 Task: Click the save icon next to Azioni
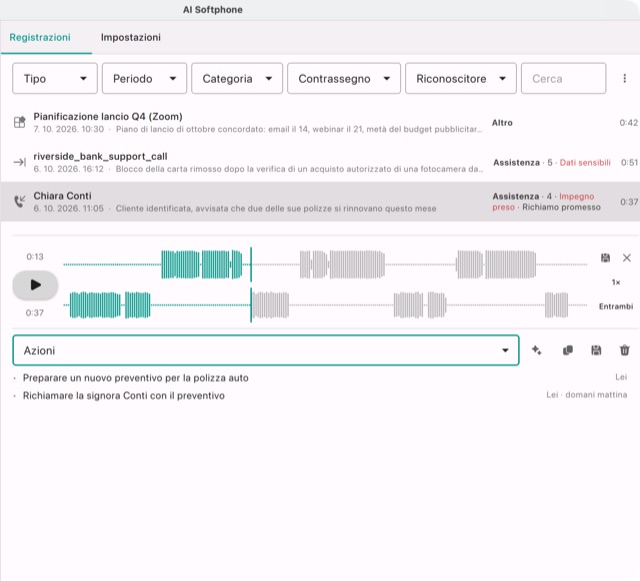(x=596, y=350)
